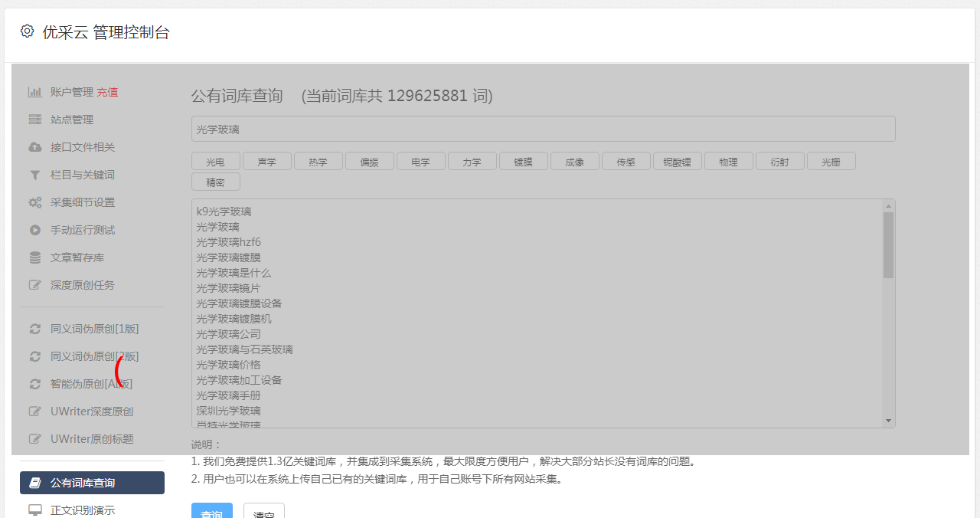980x518 pixels.
Task: Click the bar chart icon for 账户管理
Action: [x=35, y=92]
